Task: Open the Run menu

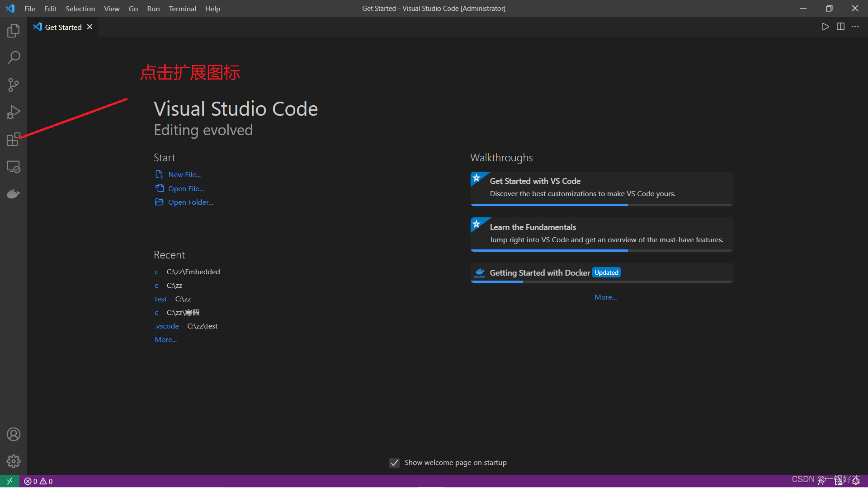Action: point(153,9)
